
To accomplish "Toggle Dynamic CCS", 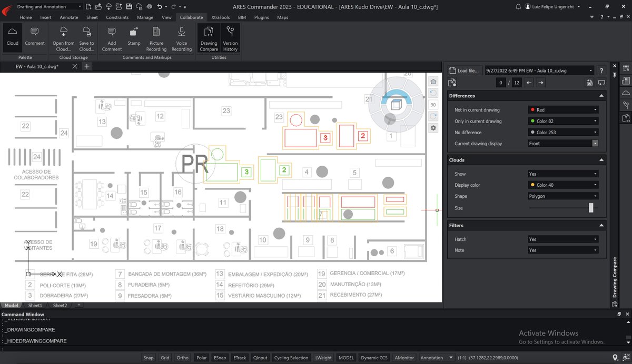I will pyautogui.click(x=374, y=358).
